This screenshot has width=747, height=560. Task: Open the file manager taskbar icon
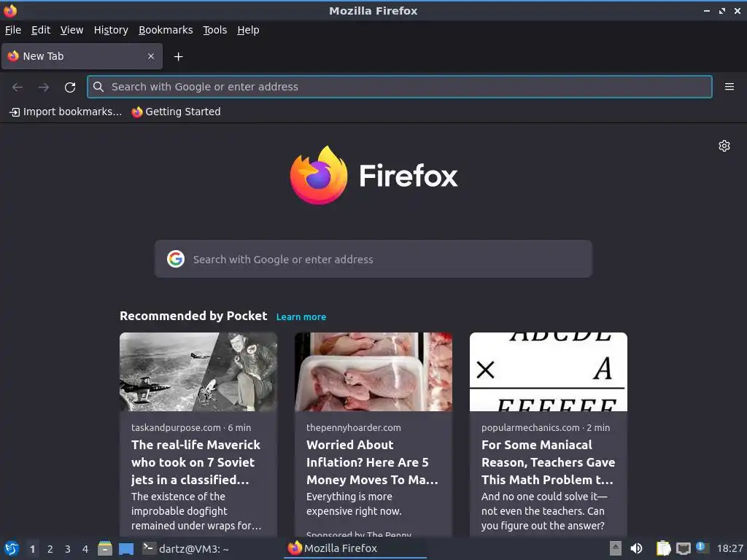105,548
